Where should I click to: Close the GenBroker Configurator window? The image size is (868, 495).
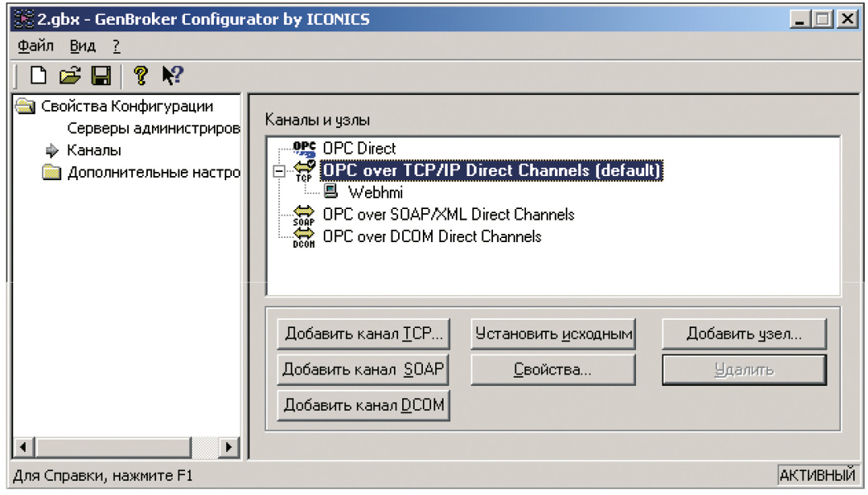pos(847,19)
